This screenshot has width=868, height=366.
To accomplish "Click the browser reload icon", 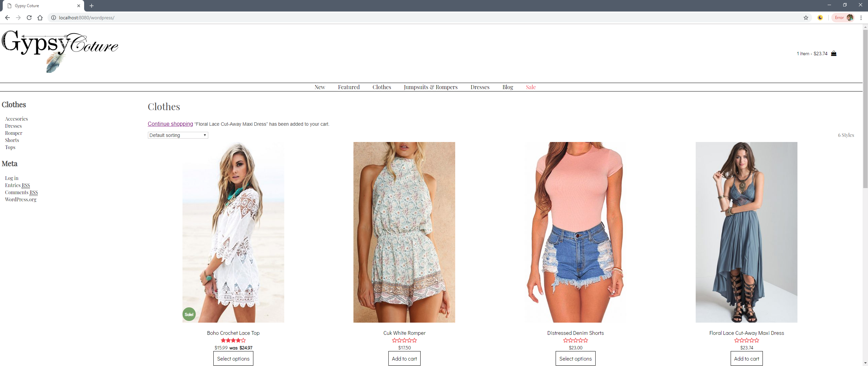I will [x=29, y=18].
